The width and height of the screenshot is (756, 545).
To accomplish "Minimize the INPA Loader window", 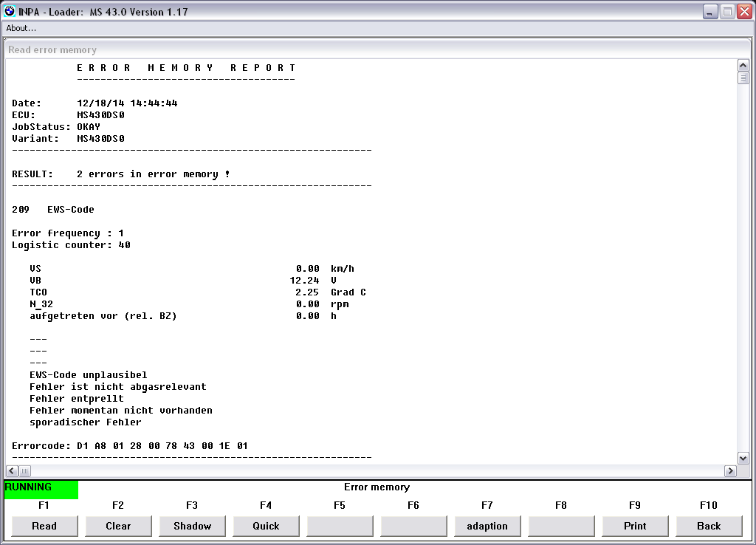I will point(709,11).
